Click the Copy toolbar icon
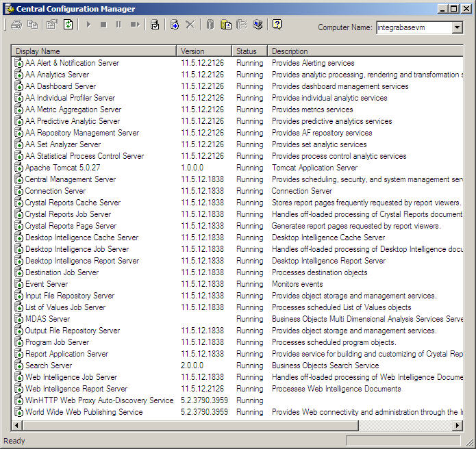Viewport: 476px width, 449px height. click(x=32, y=25)
